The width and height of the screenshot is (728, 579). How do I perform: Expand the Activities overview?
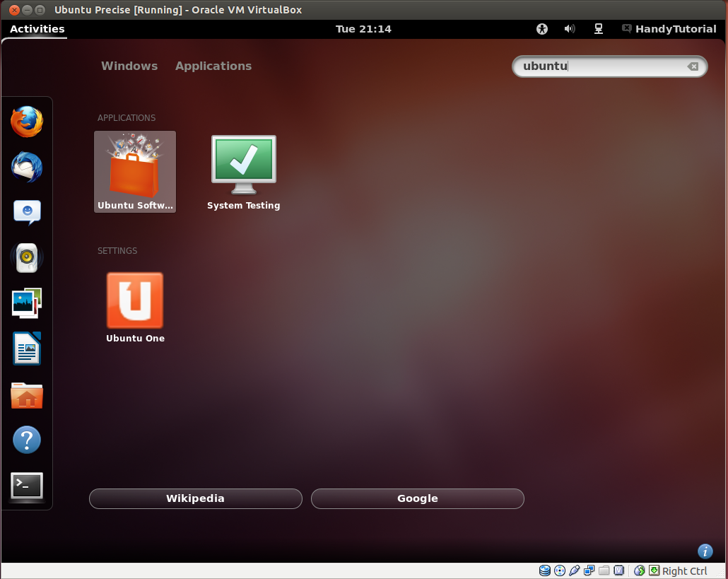[36, 29]
